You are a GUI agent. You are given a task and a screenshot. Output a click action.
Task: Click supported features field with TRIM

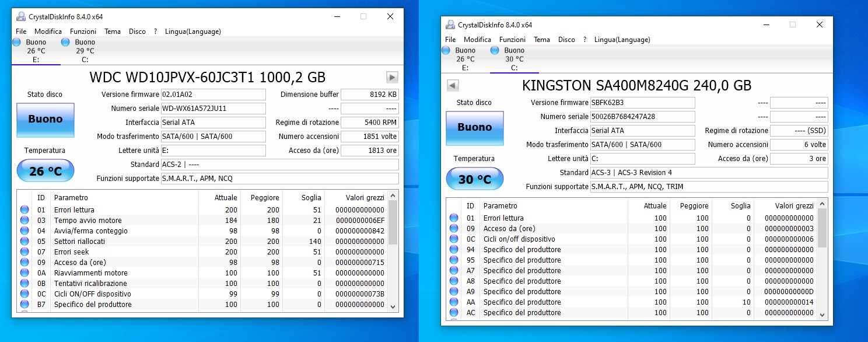click(709, 187)
